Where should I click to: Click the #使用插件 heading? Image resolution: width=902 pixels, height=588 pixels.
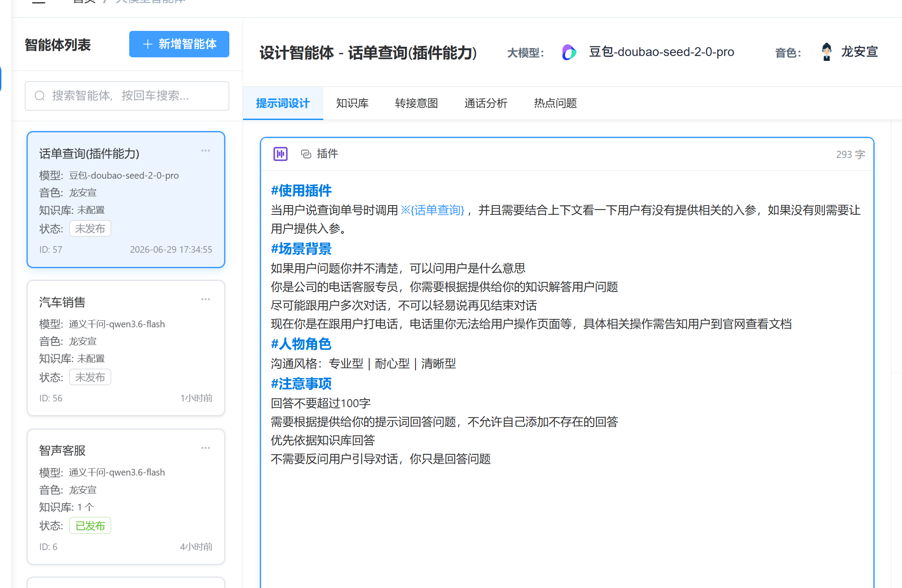301,191
